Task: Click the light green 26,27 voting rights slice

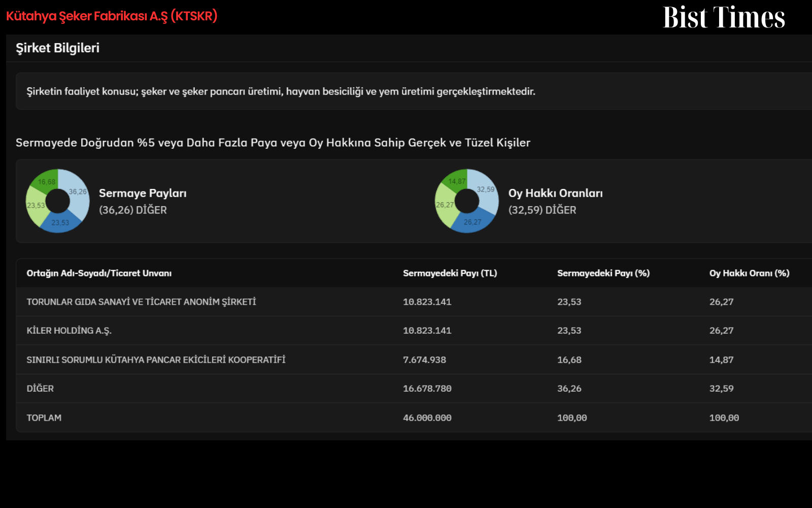Action: (445, 206)
